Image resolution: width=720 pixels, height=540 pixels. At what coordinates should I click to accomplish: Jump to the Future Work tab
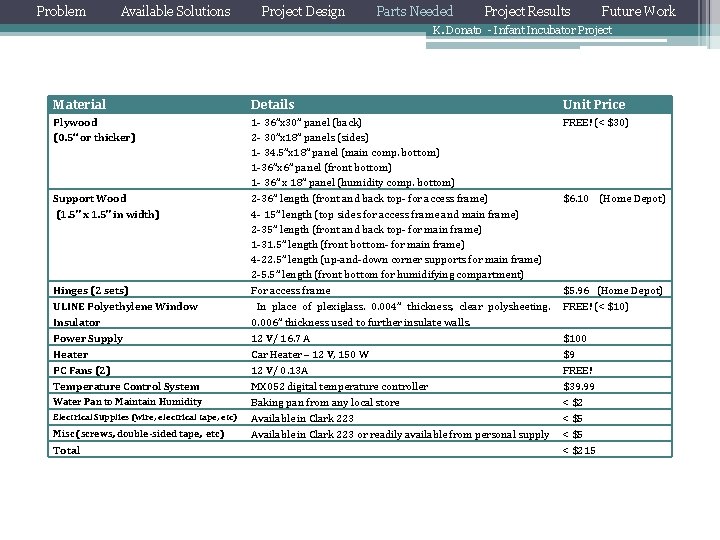[638, 11]
